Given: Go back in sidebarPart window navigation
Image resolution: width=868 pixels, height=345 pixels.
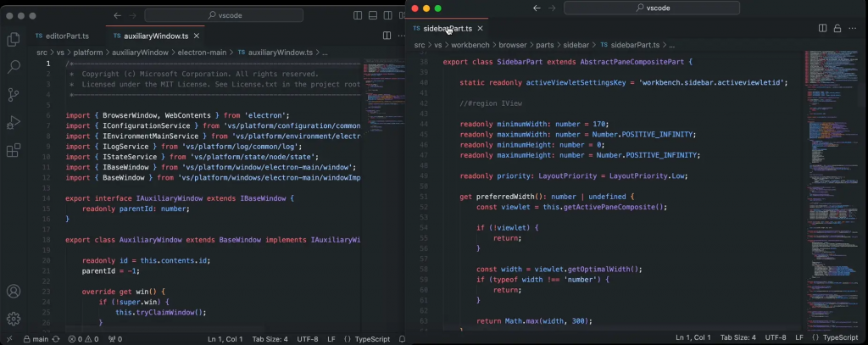Looking at the screenshot, I should pos(537,8).
